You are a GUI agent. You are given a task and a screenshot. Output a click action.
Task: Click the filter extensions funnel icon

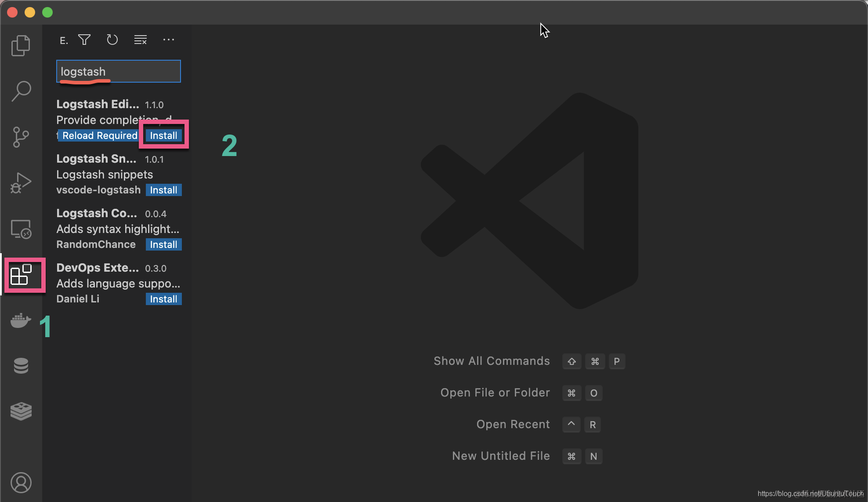[84, 40]
